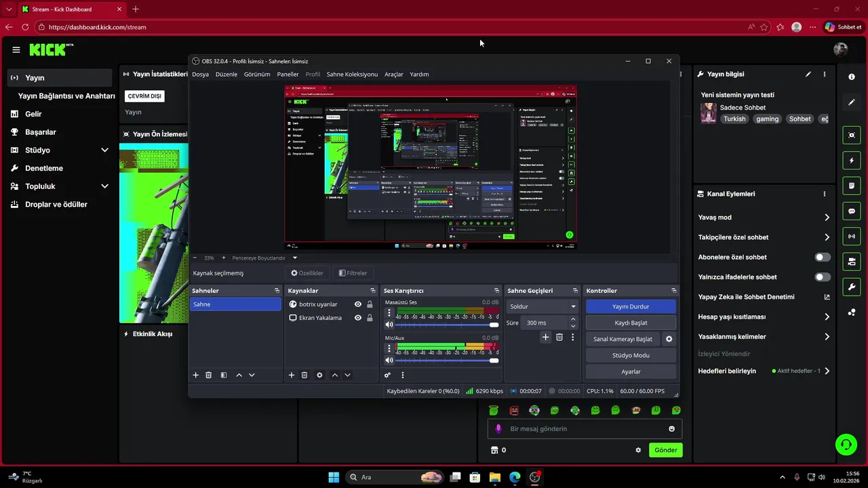This screenshot has width=868, height=488.
Task: Expand Stüdyo section in Kick sidebar
Action: (x=104, y=150)
